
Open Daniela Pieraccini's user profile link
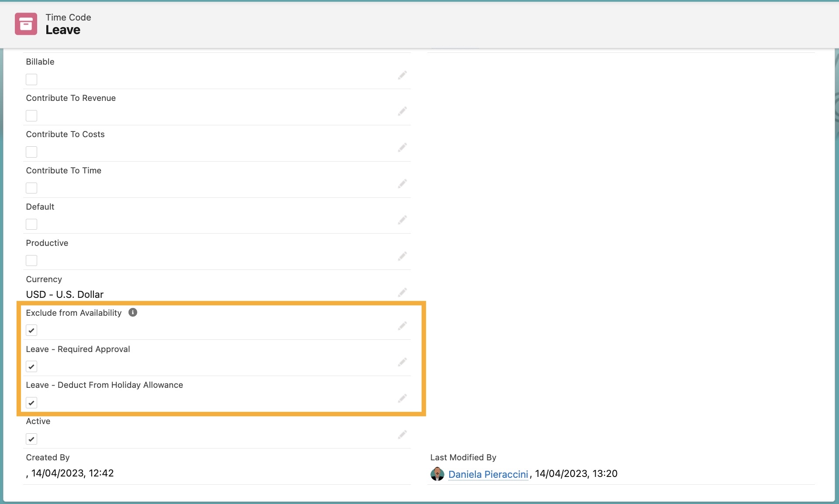(488, 474)
